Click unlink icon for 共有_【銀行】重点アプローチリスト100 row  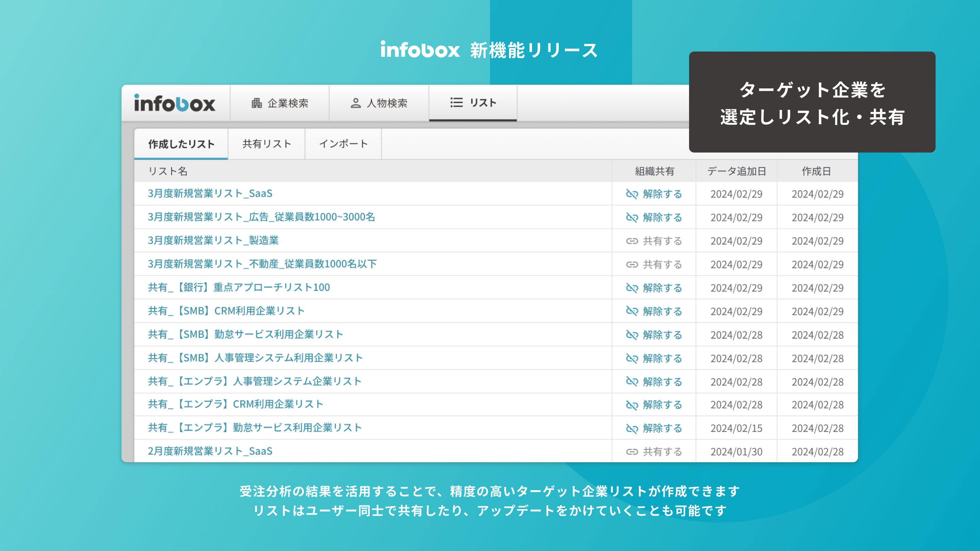[632, 288]
